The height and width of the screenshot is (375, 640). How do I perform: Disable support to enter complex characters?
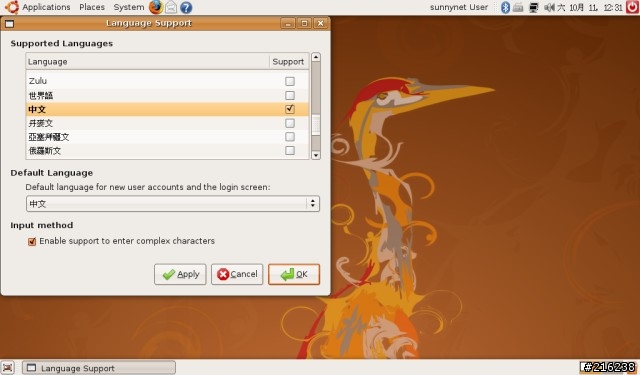(32, 242)
